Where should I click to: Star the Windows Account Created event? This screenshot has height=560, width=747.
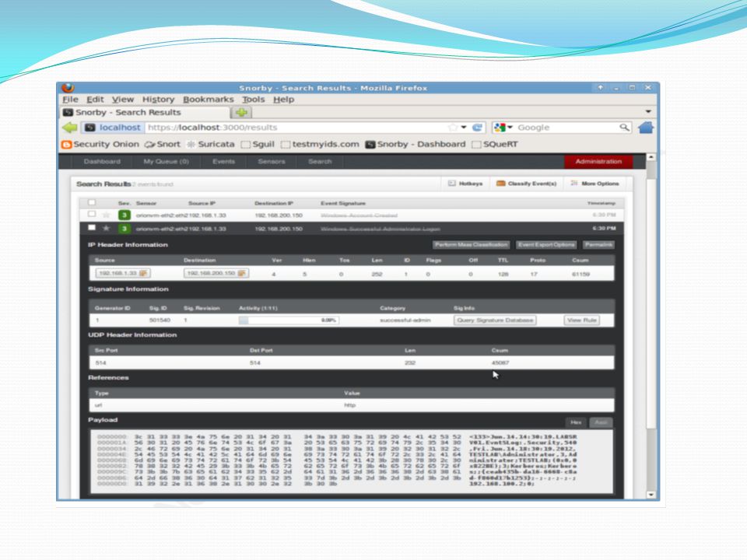pos(107,215)
